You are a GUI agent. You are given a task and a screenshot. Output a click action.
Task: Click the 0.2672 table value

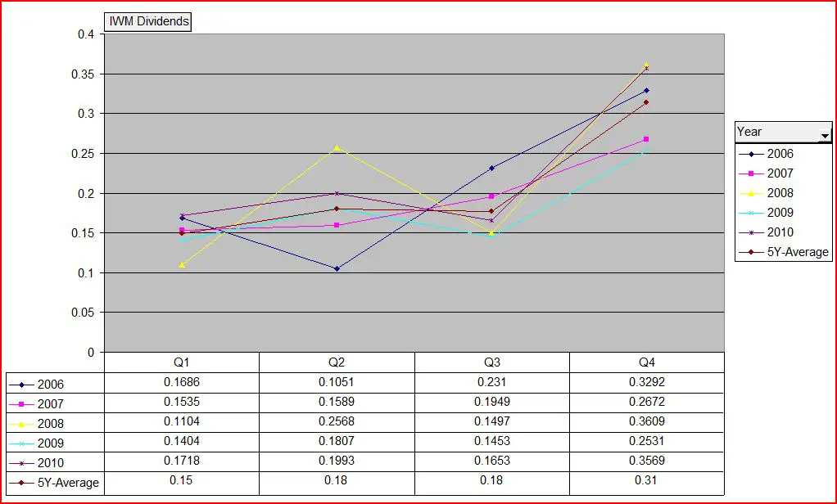646,402
